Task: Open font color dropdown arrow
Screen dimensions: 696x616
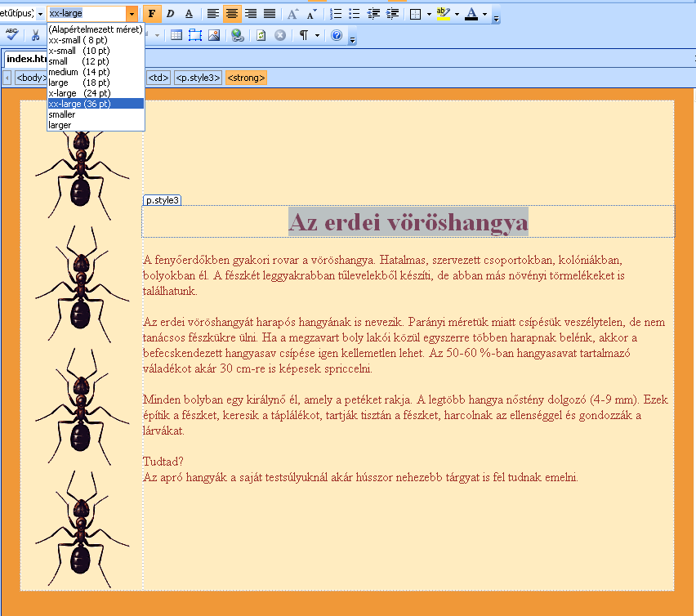Action: tap(484, 14)
